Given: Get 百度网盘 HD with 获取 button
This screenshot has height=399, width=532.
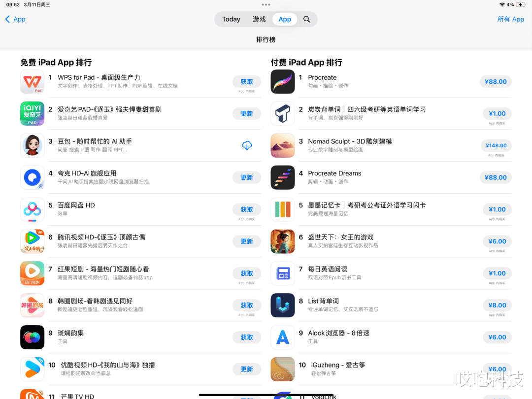Looking at the screenshot, I should (247, 209).
